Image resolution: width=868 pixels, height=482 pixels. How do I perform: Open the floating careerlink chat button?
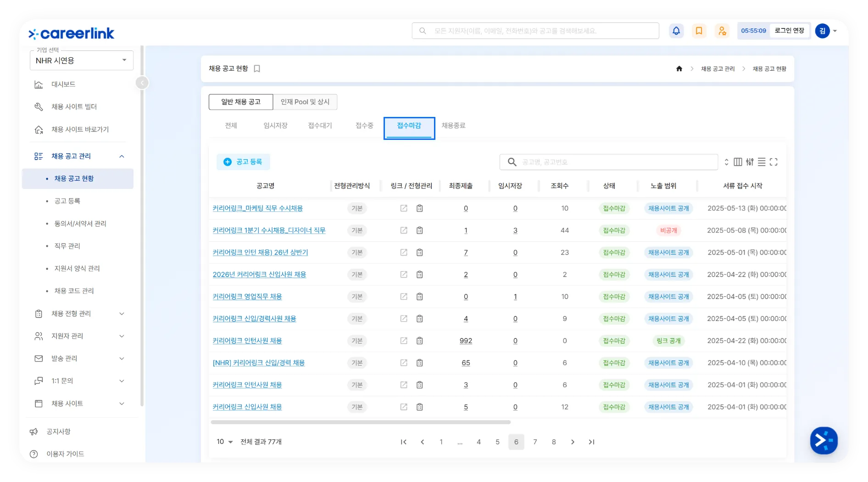(823, 441)
